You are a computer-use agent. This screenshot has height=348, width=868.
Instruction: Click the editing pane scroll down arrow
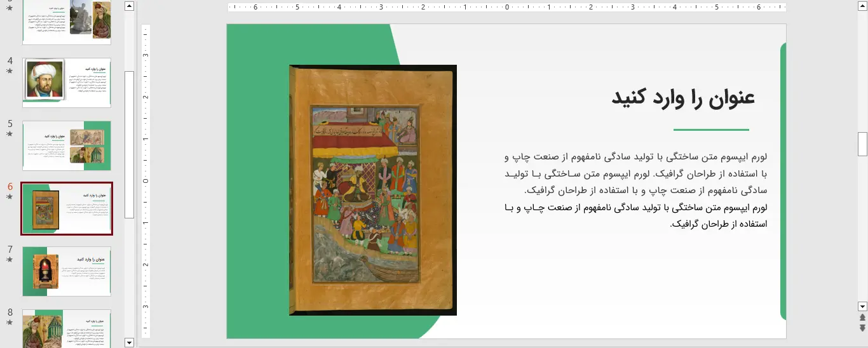coord(862,305)
